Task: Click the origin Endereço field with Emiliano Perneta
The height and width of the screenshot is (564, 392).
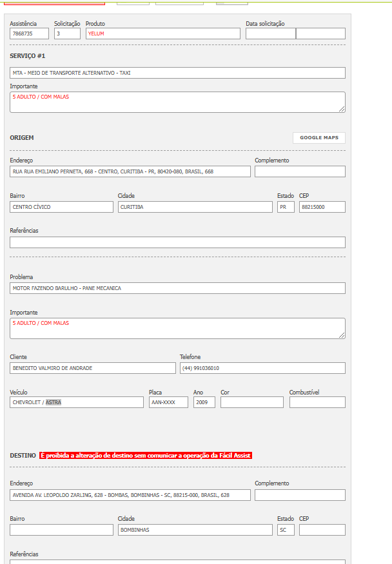Action: pyautogui.click(x=130, y=171)
